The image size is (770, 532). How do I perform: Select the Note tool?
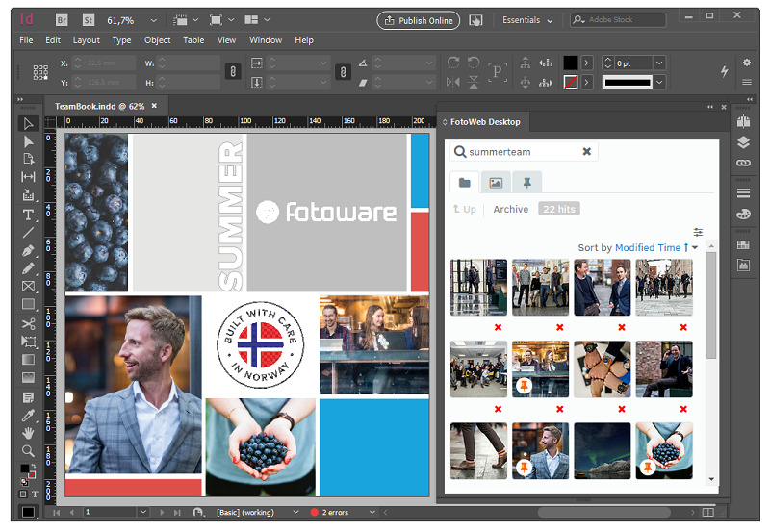[x=29, y=397]
